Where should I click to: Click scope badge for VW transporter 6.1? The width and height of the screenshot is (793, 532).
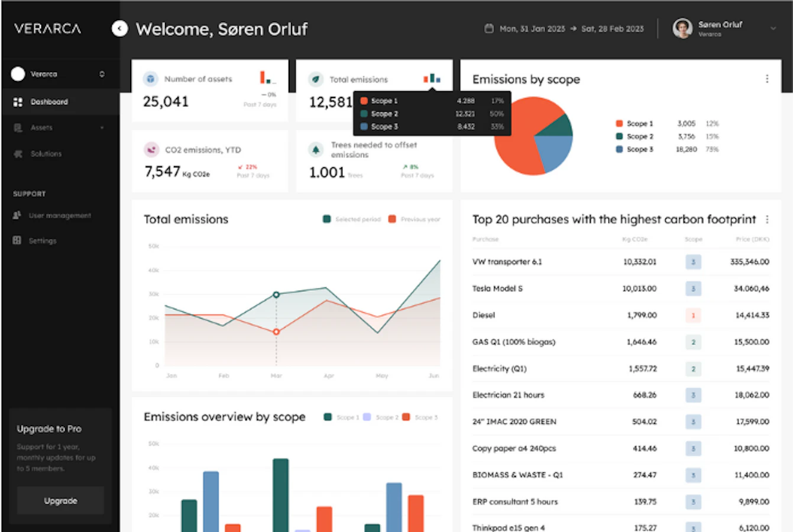693,262
